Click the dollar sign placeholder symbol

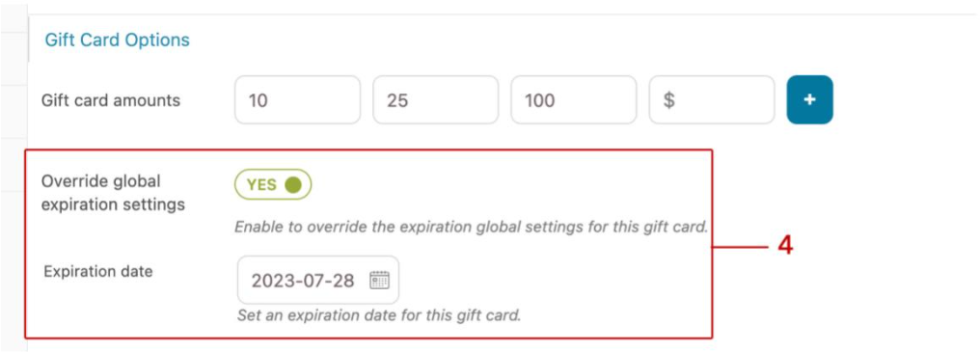[x=668, y=100]
